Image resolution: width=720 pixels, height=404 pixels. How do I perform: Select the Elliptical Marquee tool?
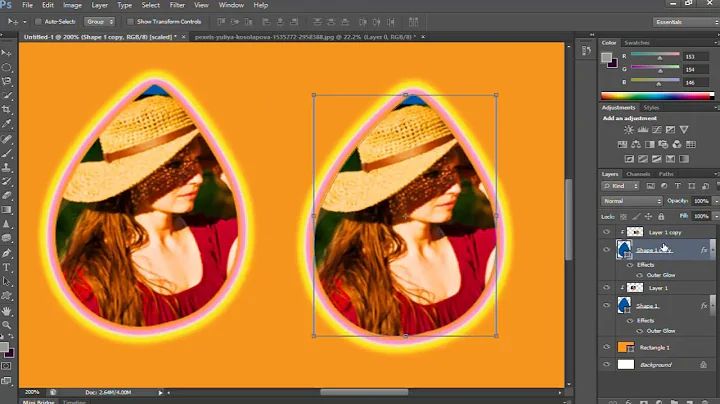pos(6,67)
